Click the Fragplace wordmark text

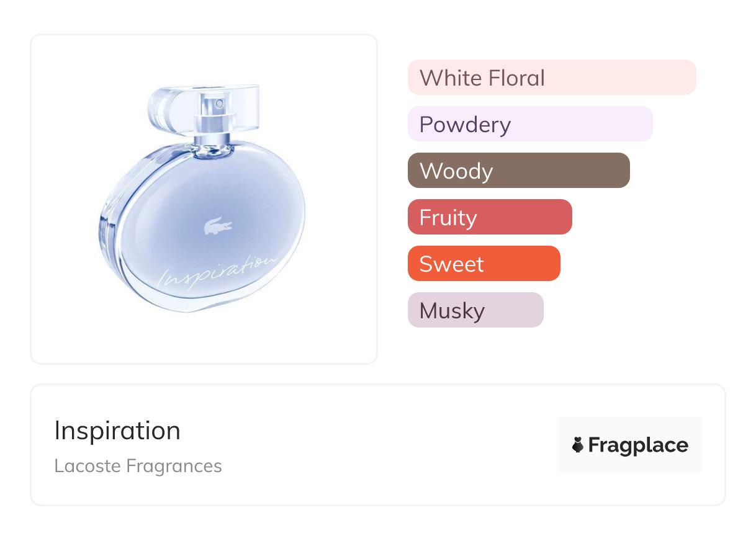point(638,445)
